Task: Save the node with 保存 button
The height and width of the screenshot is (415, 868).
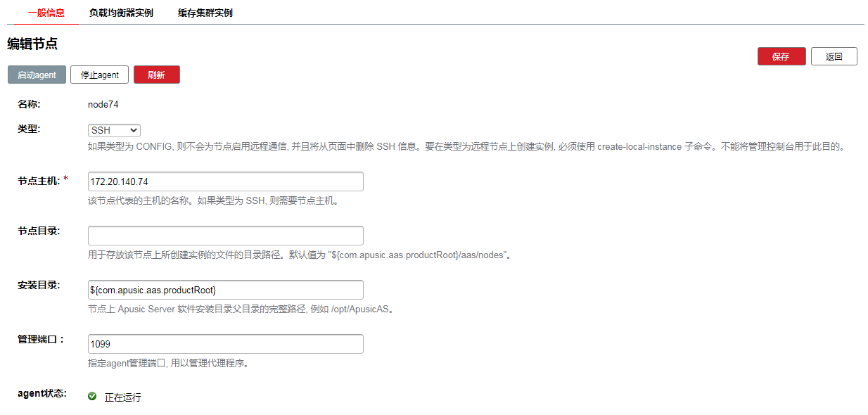Action: (x=781, y=56)
